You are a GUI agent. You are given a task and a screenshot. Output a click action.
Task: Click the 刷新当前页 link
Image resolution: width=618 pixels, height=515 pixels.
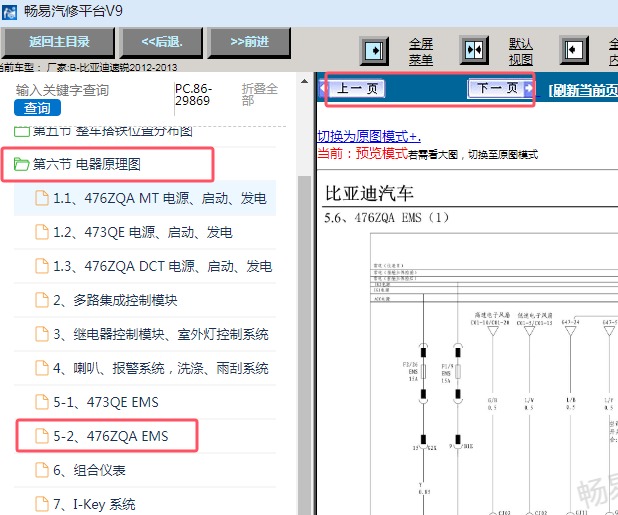click(583, 91)
